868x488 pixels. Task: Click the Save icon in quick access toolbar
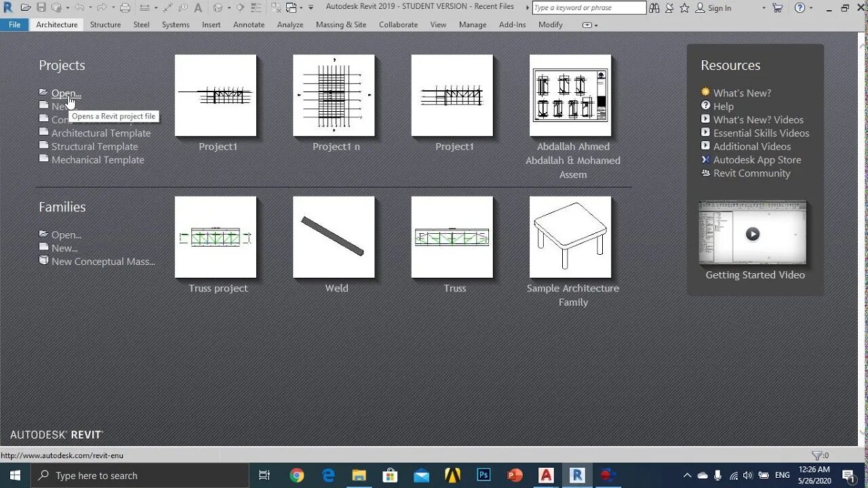(41, 7)
